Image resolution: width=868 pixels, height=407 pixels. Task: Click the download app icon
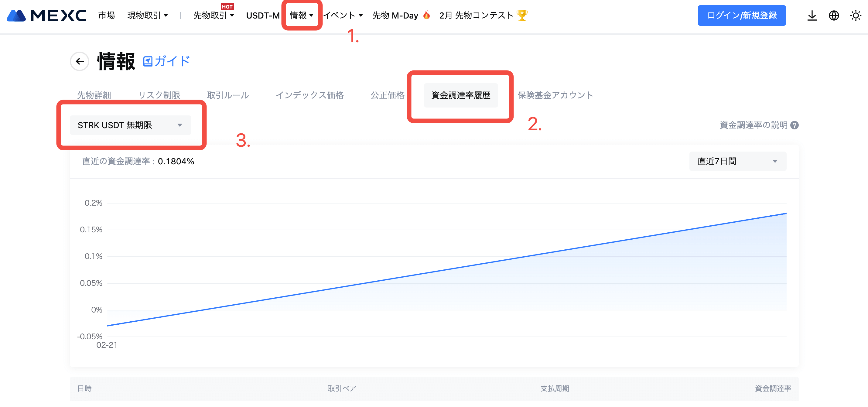[812, 15]
